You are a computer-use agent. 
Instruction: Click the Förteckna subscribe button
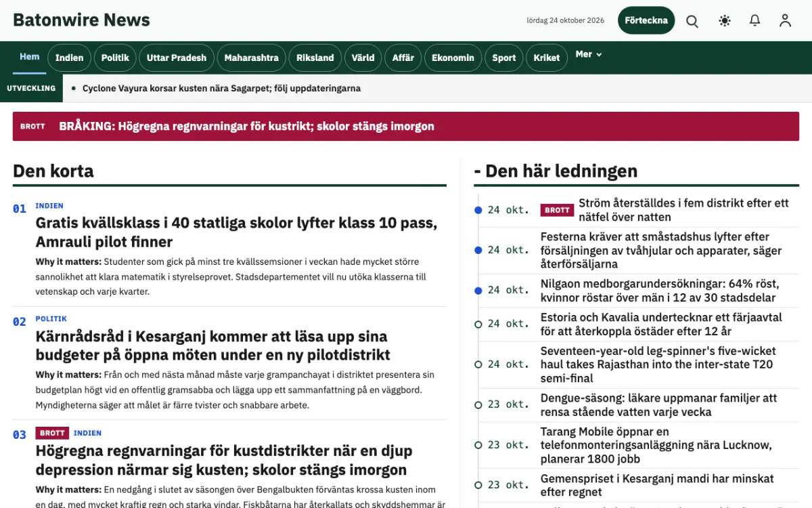coord(646,20)
